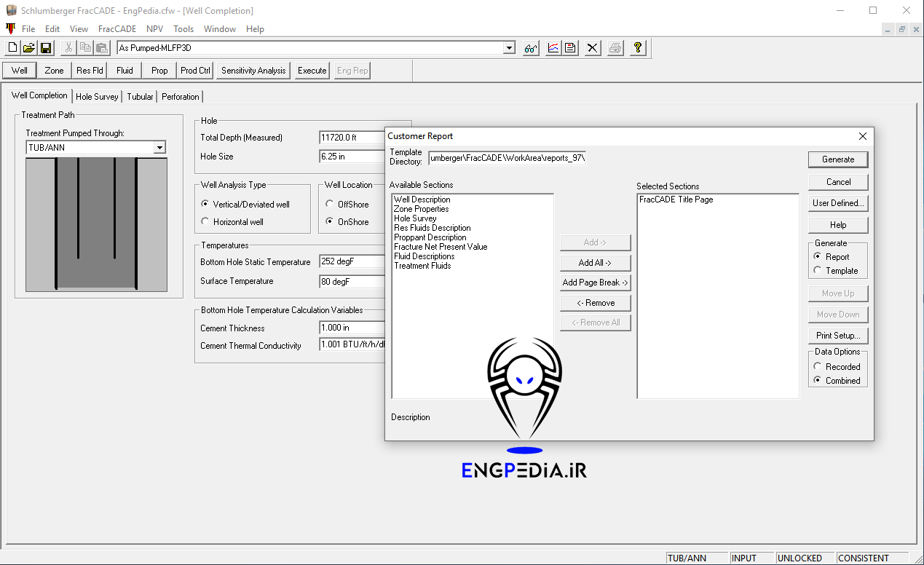Click the X delete icon on the toolbar
Image resolution: width=924 pixels, height=565 pixels.
pos(591,48)
